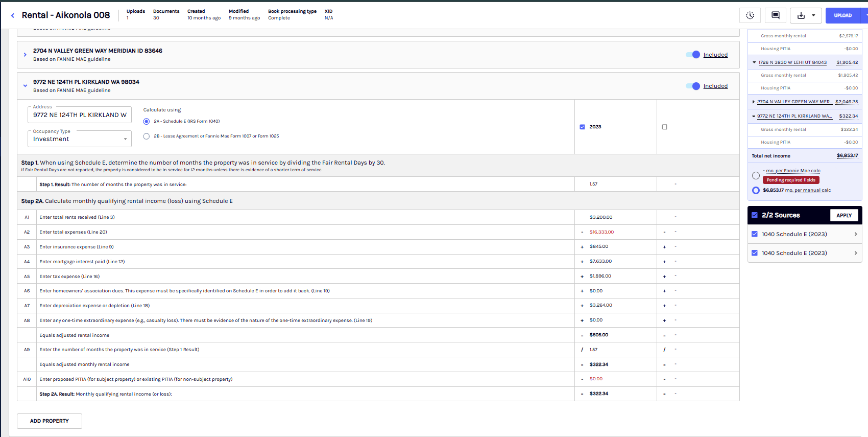Open 2704 N VALLEY GREEN WAY summary link

click(794, 102)
